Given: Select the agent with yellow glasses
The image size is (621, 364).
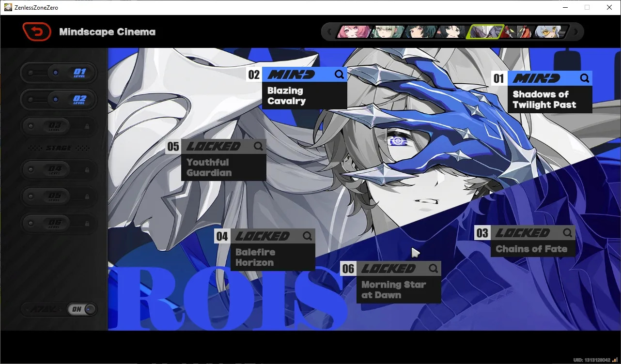Looking at the screenshot, I should (550, 32).
